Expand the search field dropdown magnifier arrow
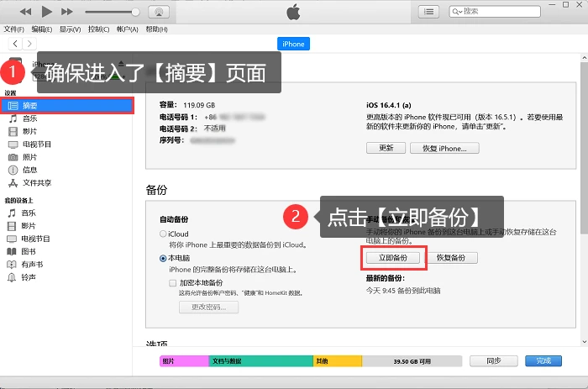 (x=457, y=12)
